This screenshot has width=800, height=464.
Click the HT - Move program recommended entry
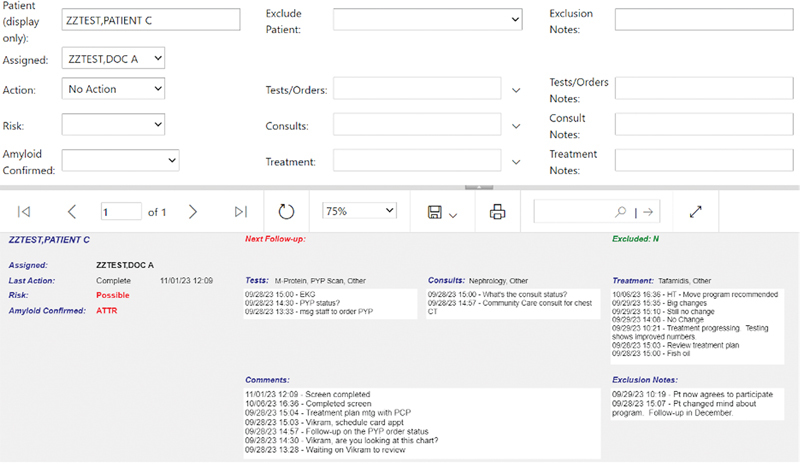click(x=695, y=295)
